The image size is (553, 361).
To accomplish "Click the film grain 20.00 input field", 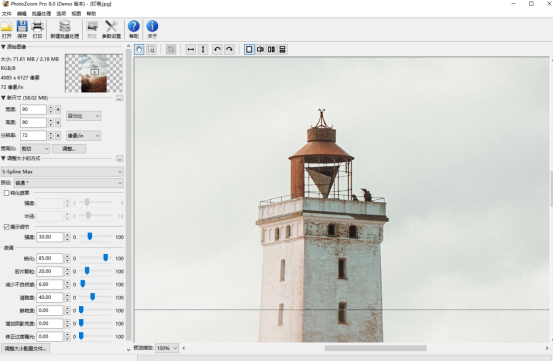I will [50, 271].
